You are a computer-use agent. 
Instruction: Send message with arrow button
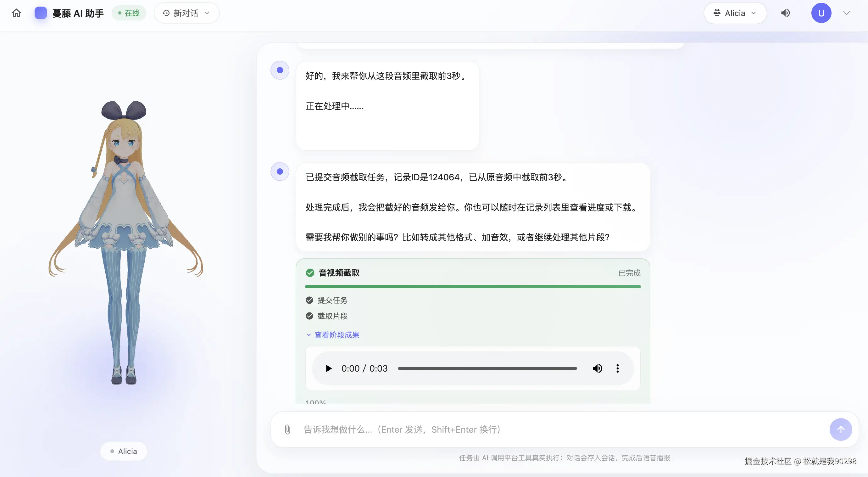840,429
